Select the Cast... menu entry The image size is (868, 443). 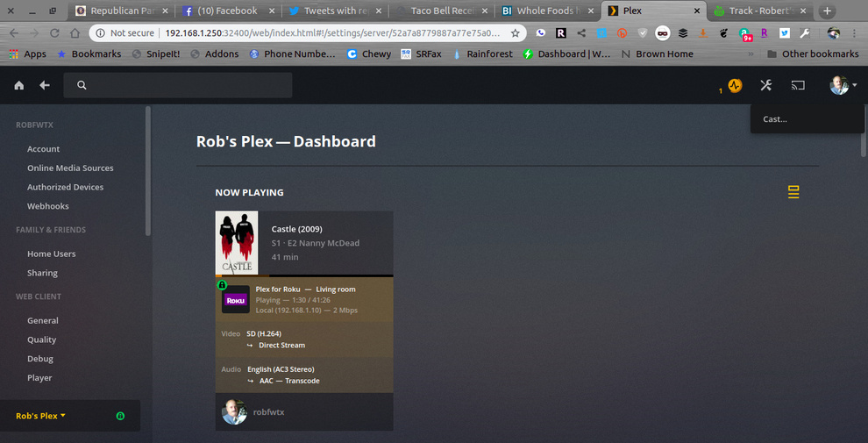(x=774, y=118)
